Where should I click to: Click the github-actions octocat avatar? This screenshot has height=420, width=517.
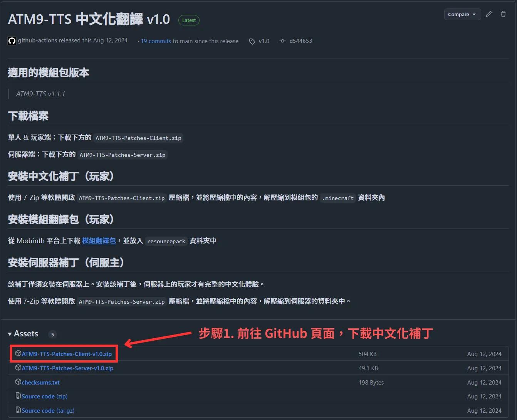(12, 41)
